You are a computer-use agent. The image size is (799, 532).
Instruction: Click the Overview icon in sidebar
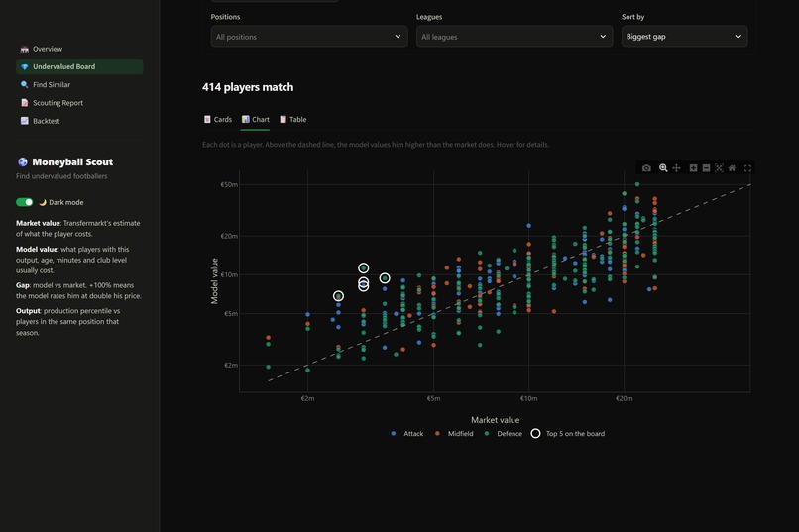tap(25, 49)
